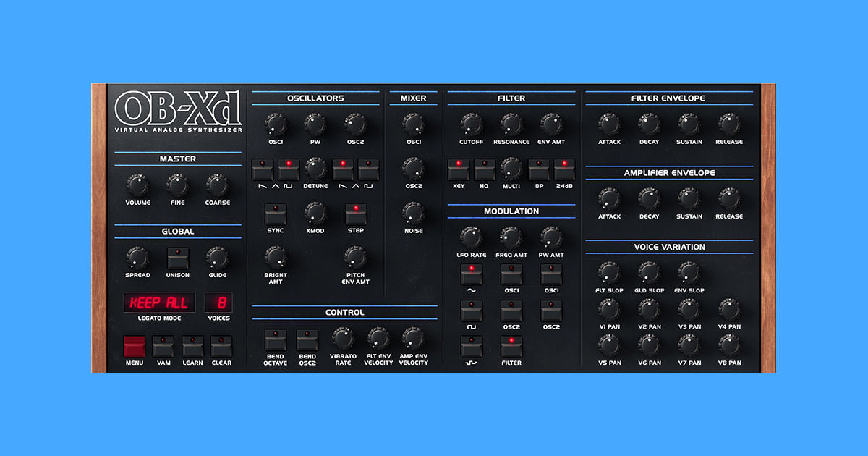This screenshot has height=456, width=868.
Task: Turn off the 24dB filter button
Action: [564, 169]
